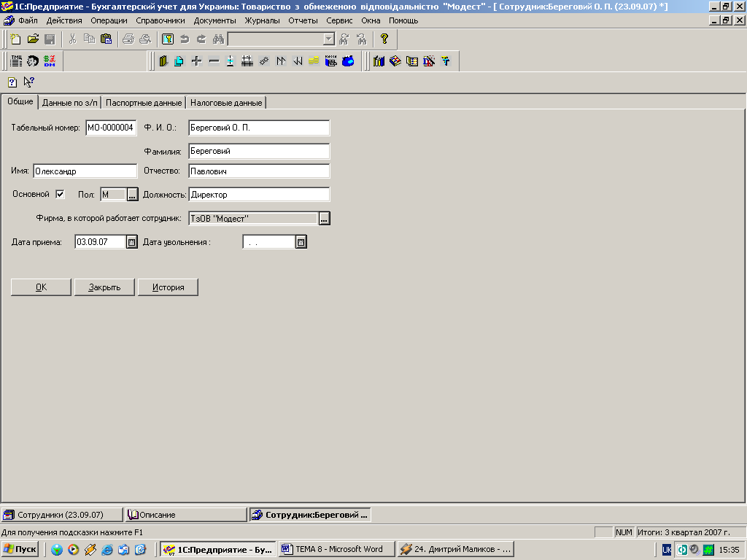Open the Пол selection ellipsis button
The height and width of the screenshot is (560, 747).
click(133, 194)
